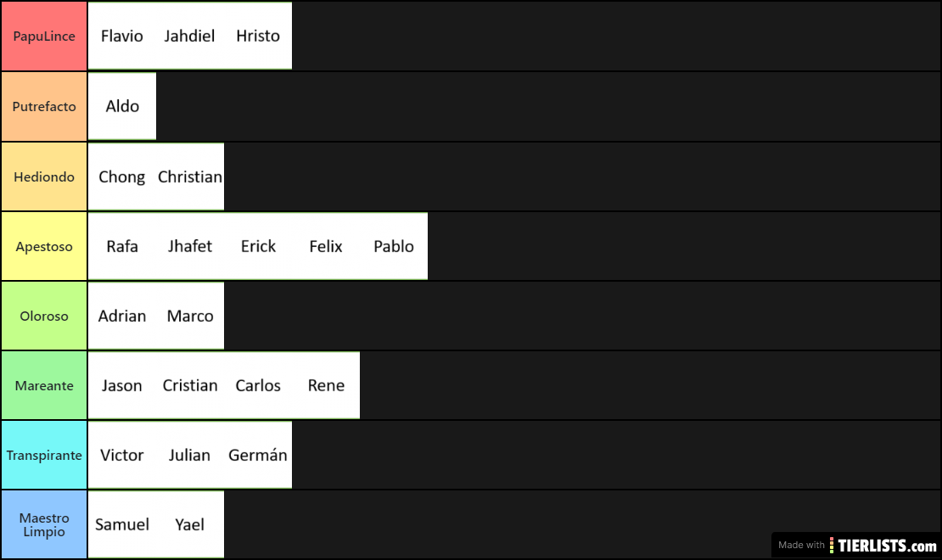Click the Cristian tile in Mareante

point(190,386)
